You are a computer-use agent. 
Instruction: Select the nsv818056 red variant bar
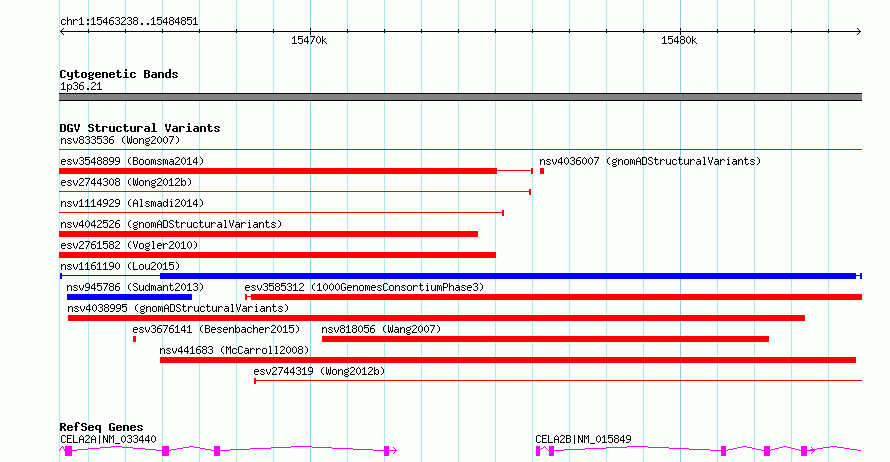[545, 339]
